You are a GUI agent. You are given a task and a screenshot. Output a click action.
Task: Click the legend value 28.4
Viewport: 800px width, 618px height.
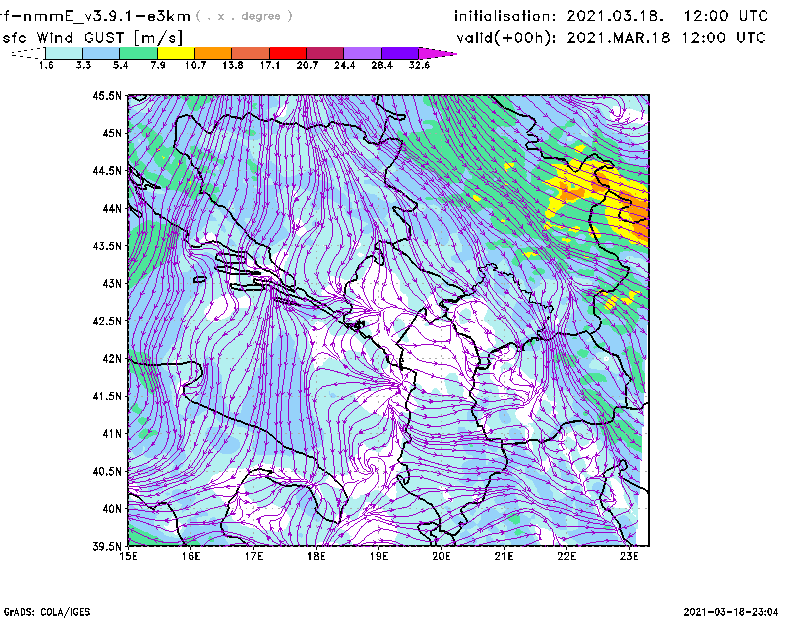click(382, 65)
